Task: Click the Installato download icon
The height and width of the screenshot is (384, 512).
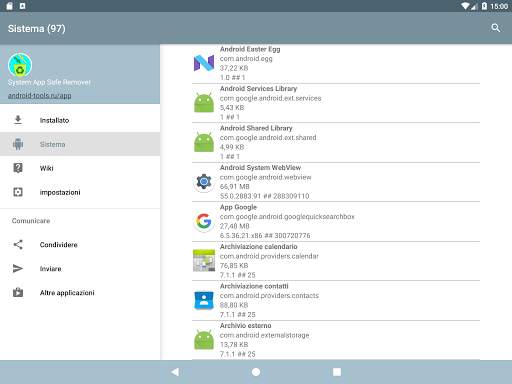Action: (x=18, y=120)
